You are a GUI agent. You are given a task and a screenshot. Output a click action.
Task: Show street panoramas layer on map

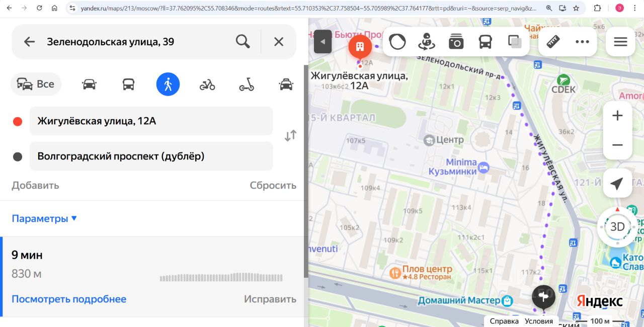click(x=427, y=42)
